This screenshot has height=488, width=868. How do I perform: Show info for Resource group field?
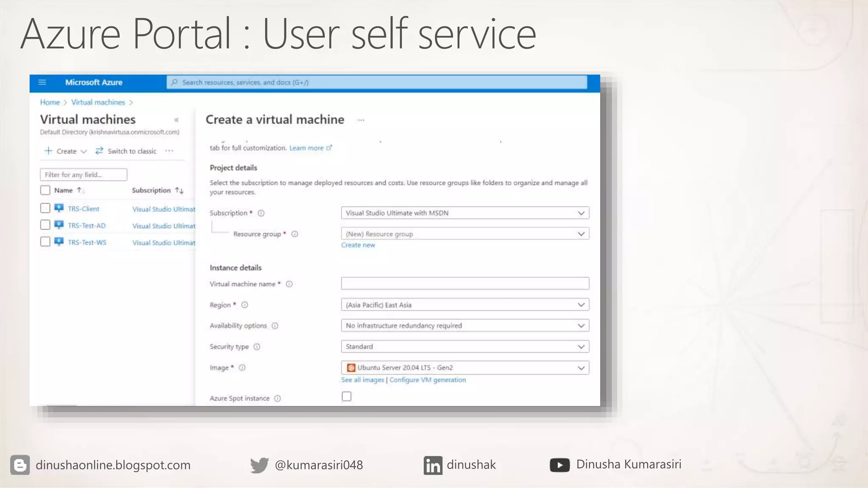[x=295, y=234]
